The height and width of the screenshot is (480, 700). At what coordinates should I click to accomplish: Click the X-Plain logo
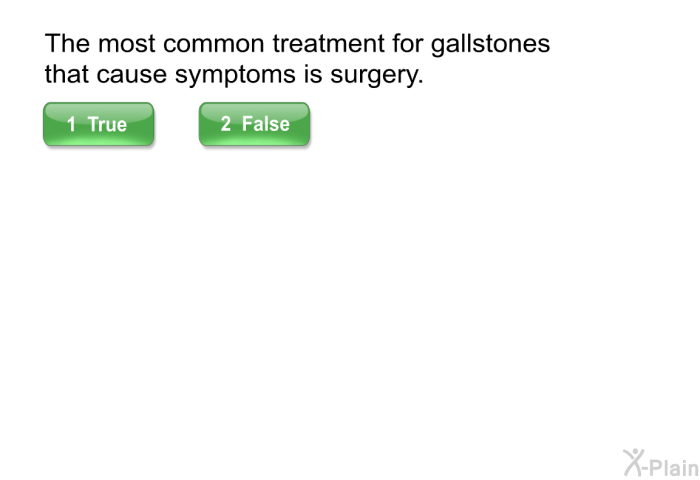(661, 463)
